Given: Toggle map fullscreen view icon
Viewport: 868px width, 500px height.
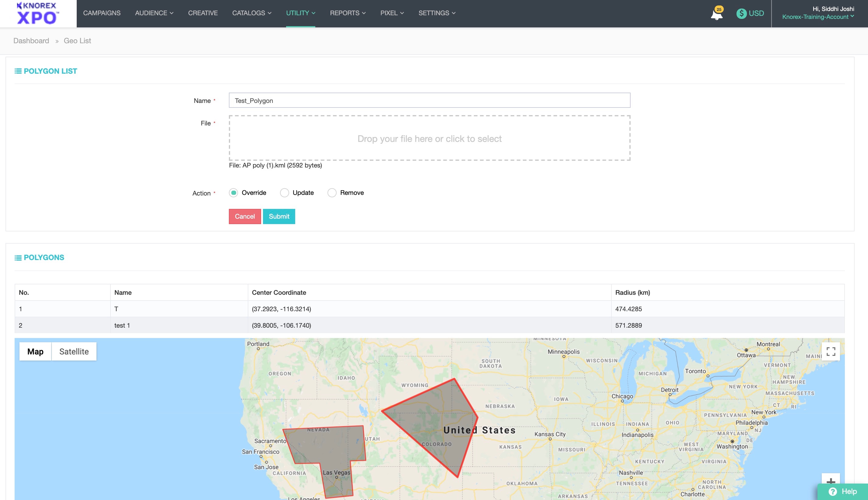Looking at the screenshot, I should [x=831, y=351].
